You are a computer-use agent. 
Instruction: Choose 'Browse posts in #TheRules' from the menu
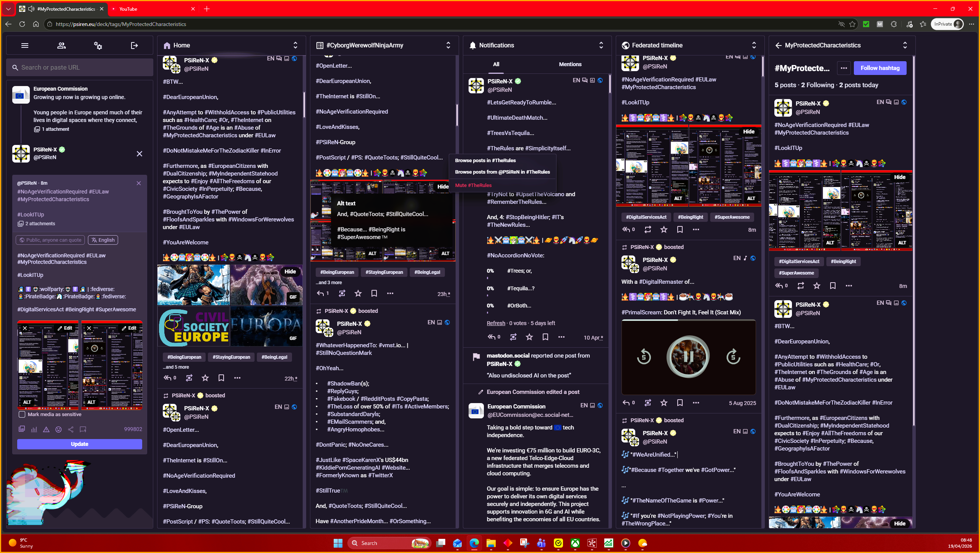pos(485,161)
